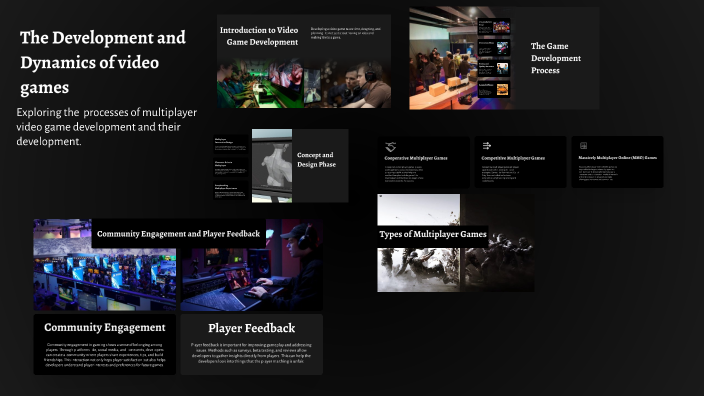Select the main title 'The Development and Dynamics'
This screenshot has height=396, width=704.
click(x=103, y=62)
